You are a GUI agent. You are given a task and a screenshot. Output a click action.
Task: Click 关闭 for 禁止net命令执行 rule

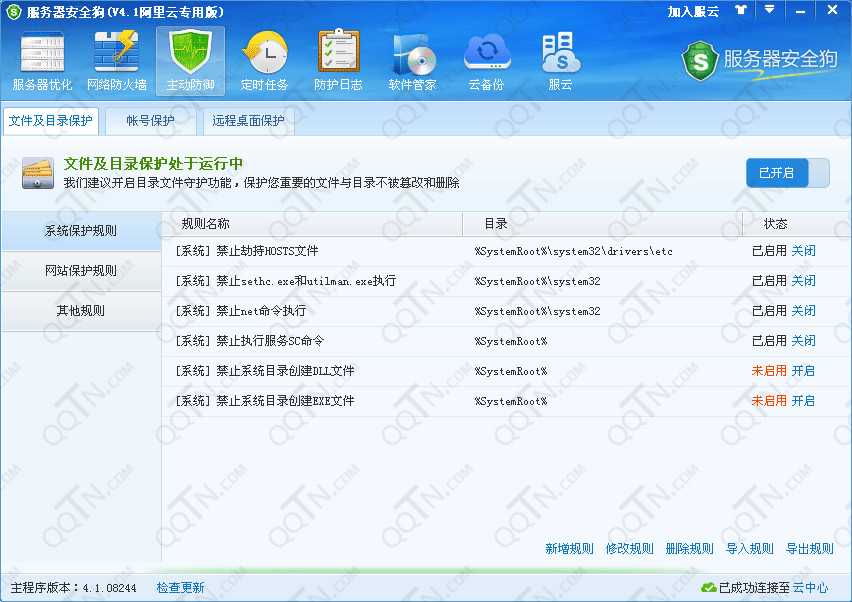[803, 311]
